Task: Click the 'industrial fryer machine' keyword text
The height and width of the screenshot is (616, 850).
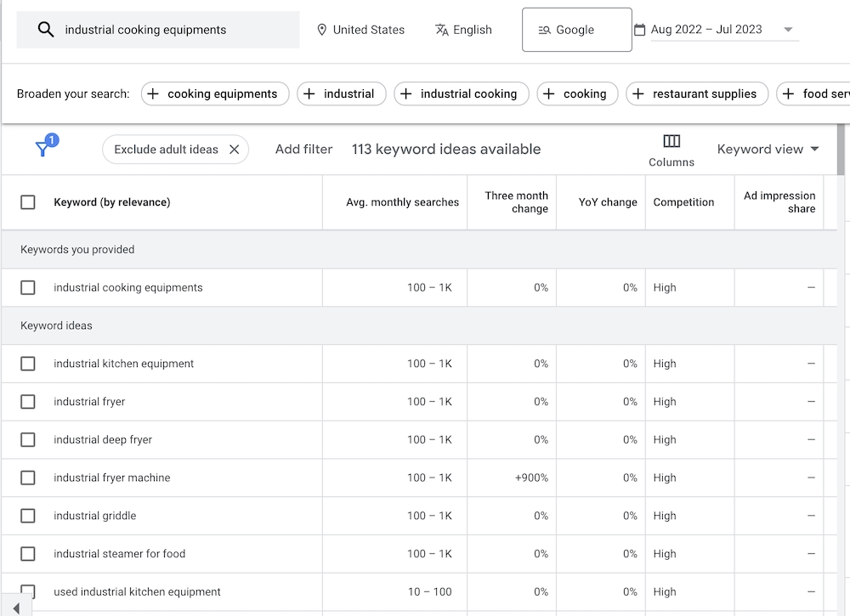Action: 111,478
